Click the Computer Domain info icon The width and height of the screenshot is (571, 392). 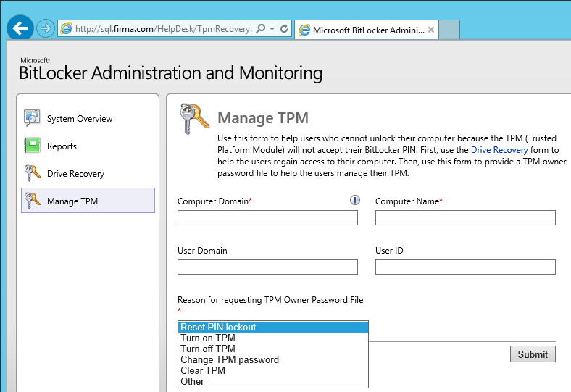point(354,200)
